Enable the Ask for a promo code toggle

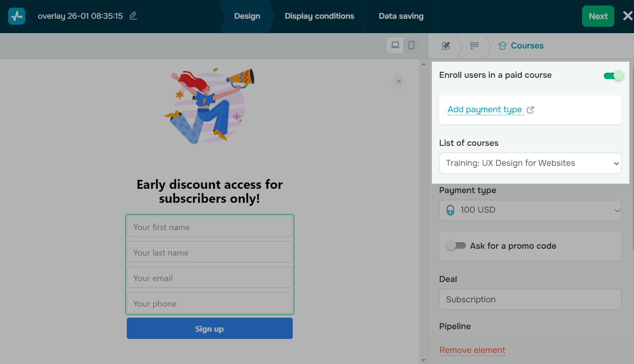click(x=456, y=246)
